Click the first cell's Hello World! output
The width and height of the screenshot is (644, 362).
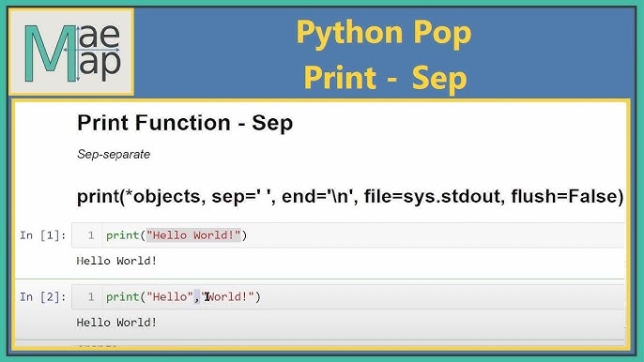(x=116, y=261)
